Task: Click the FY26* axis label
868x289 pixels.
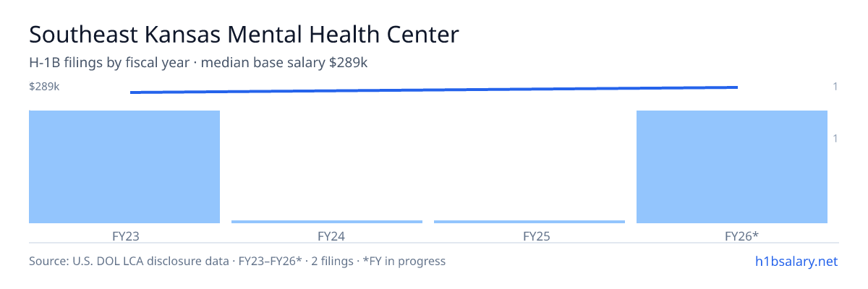Action: [x=732, y=236]
